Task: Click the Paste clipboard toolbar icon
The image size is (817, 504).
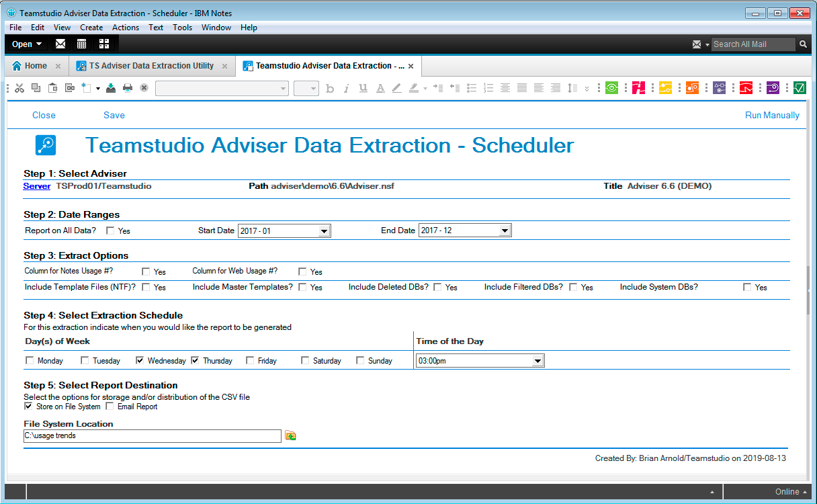Action: (x=52, y=88)
